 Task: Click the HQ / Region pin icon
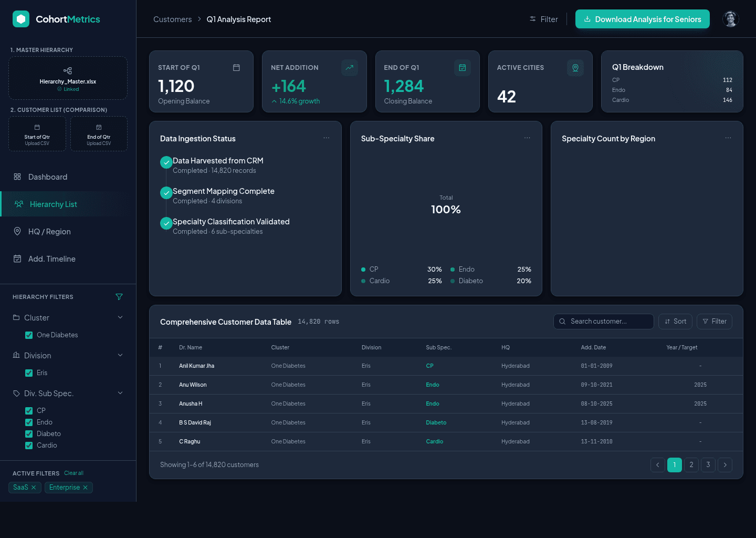pyautogui.click(x=17, y=231)
